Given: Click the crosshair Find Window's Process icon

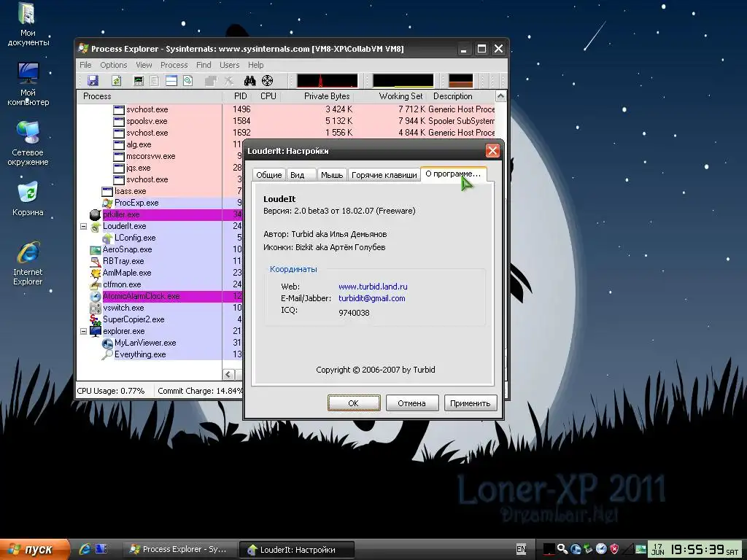Looking at the screenshot, I should click(267, 80).
